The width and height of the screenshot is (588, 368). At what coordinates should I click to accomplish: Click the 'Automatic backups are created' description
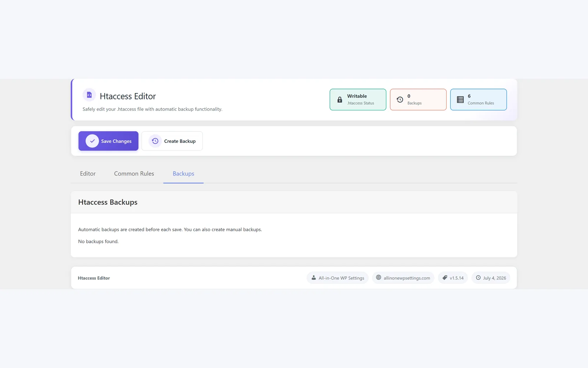click(170, 229)
